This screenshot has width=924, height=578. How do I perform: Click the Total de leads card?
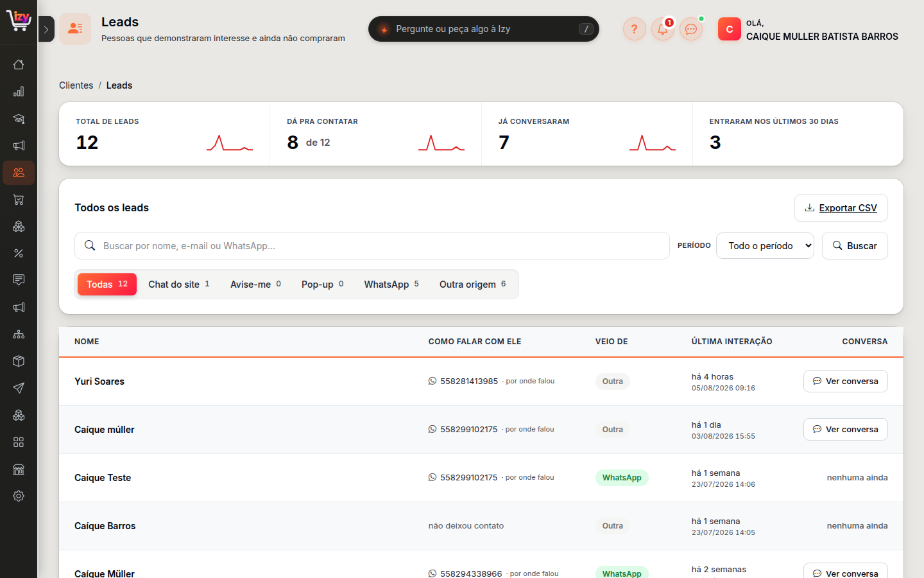(164, 134)
